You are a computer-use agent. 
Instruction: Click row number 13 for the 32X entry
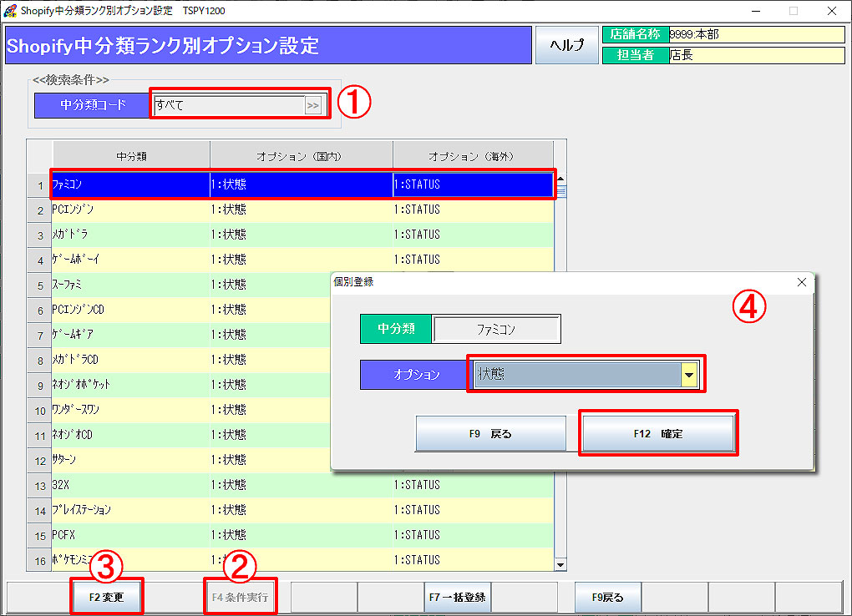coord(39,485)
